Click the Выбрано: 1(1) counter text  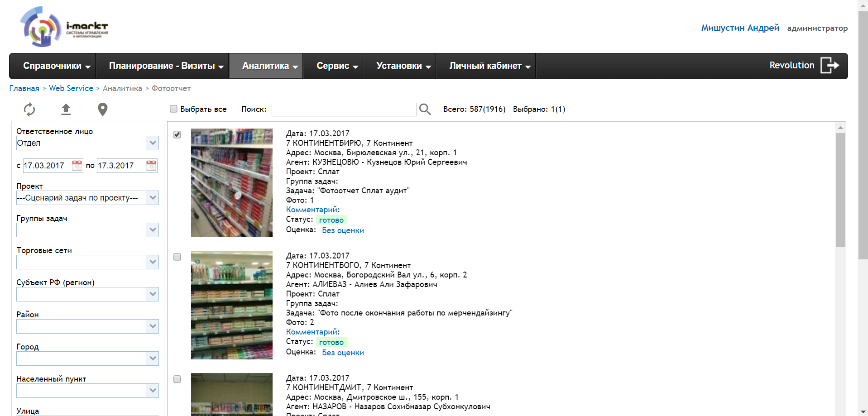(x=539, y=109)
